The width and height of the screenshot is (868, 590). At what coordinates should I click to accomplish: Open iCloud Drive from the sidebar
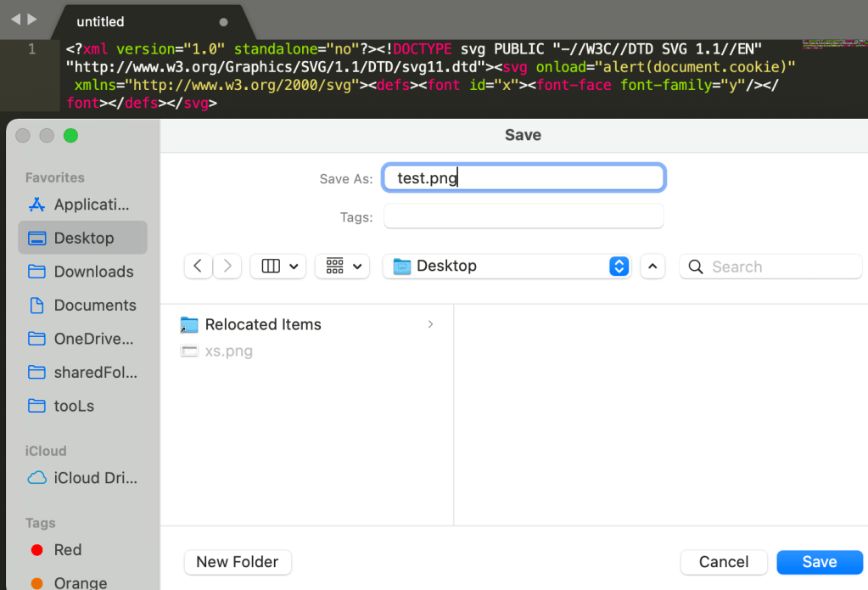point(82,478)
